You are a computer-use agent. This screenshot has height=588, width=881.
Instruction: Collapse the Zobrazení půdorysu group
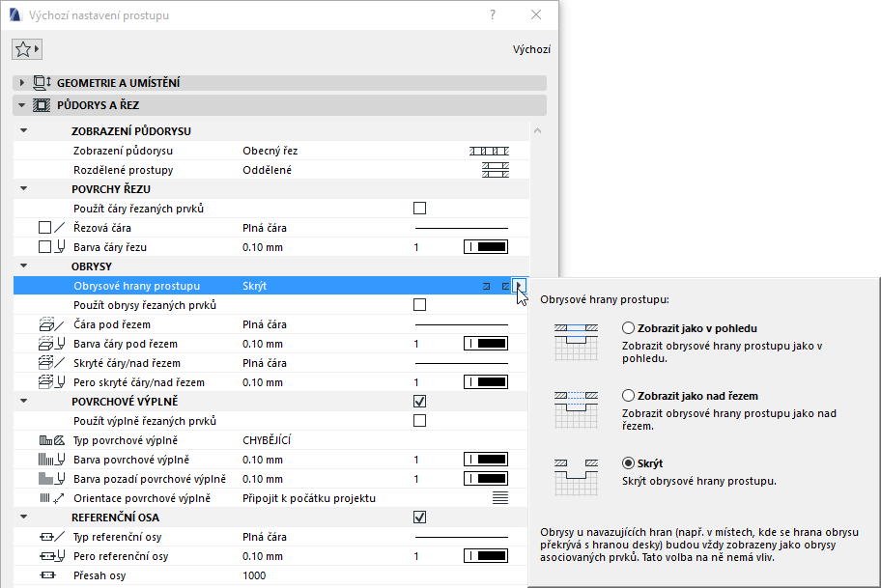pos(23,131)
